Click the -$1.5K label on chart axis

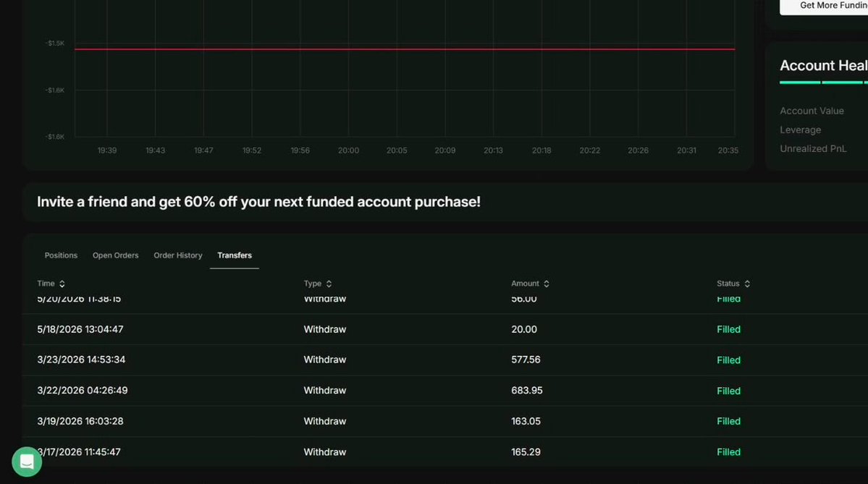55,43
